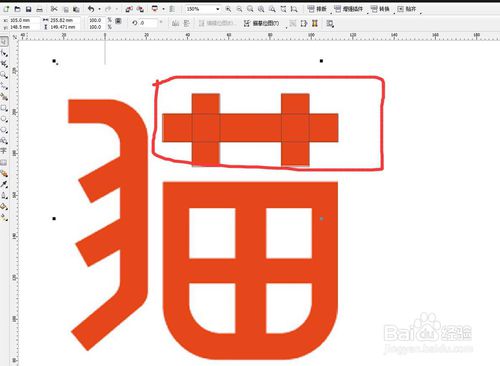Select the Table tool in the toolbox

(4, 162)
